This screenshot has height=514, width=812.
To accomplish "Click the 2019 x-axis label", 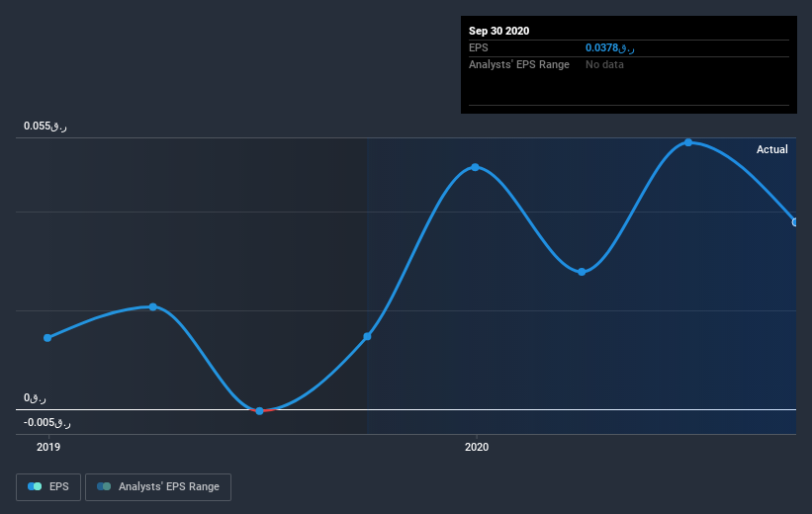I will coord(48,447).
